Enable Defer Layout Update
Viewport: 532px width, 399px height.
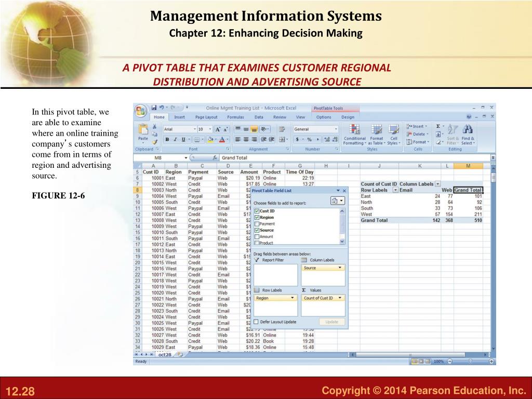pyautogui.click(x=256, y=322)
